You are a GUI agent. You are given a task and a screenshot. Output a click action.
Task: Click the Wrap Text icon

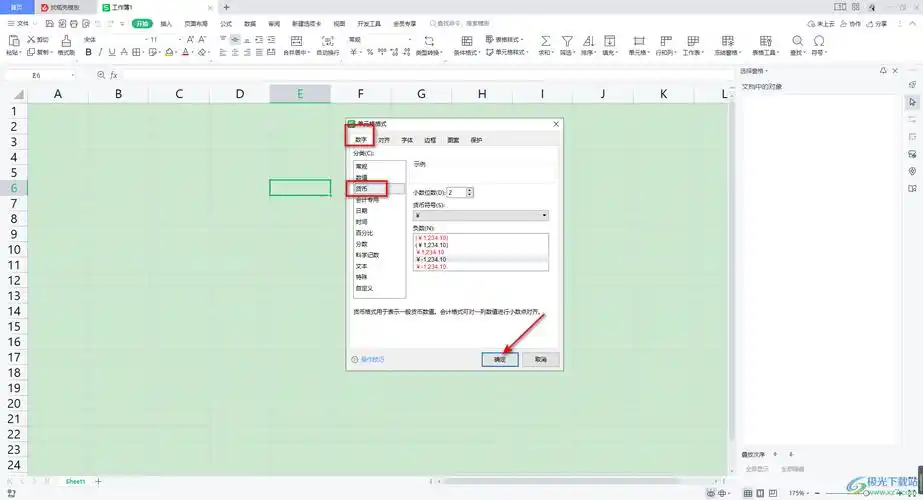coord(327,41)
